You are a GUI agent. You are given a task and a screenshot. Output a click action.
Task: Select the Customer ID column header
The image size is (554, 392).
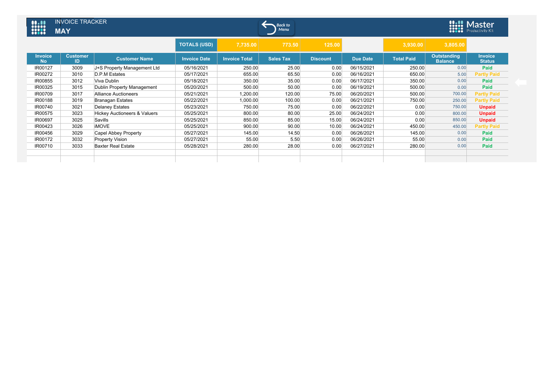77,59
